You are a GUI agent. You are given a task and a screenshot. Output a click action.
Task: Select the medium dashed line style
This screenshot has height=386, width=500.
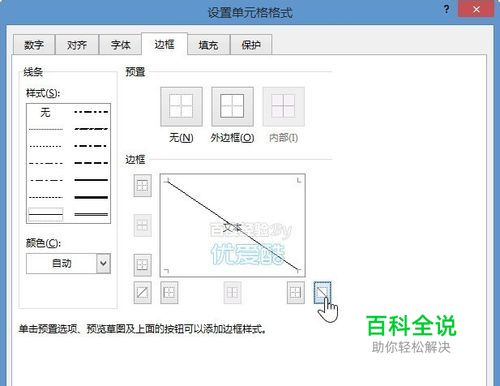(91, 163)
